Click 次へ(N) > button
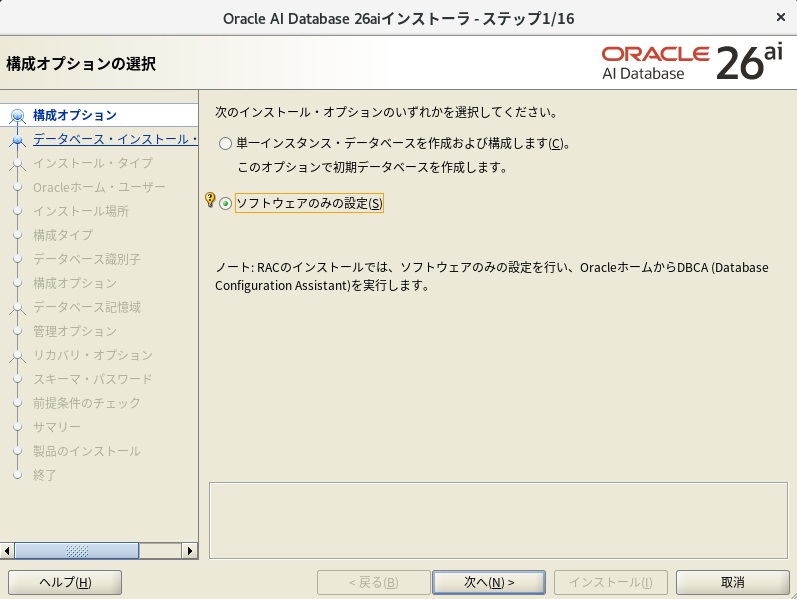Viewport: 797px width, 599px height. point(488,582)
